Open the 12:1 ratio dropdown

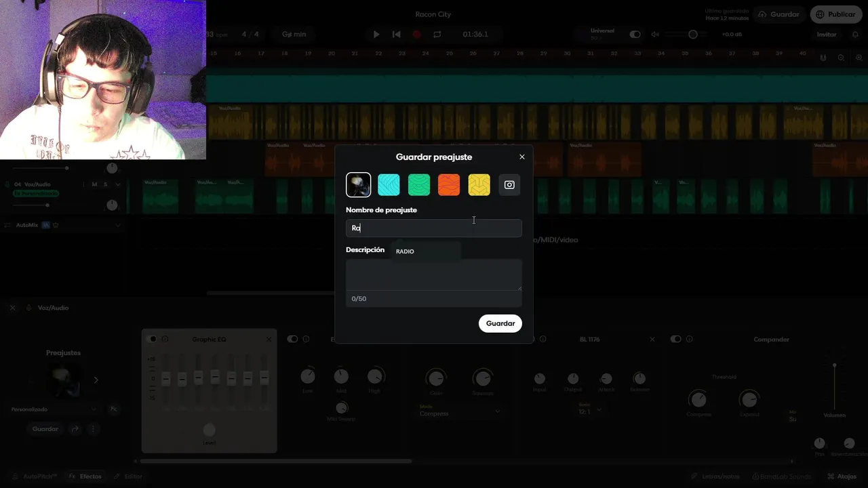[x=590, y=411]
